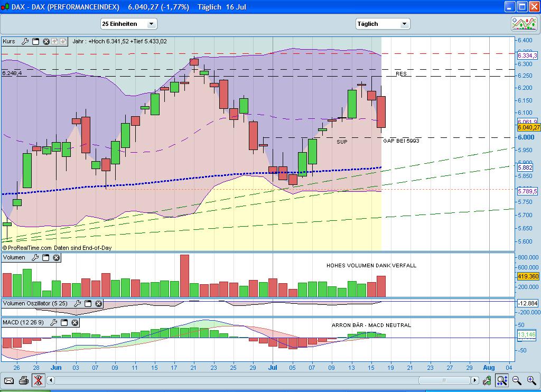Zoom out with the magnifier minus icon

coord(515,380)
